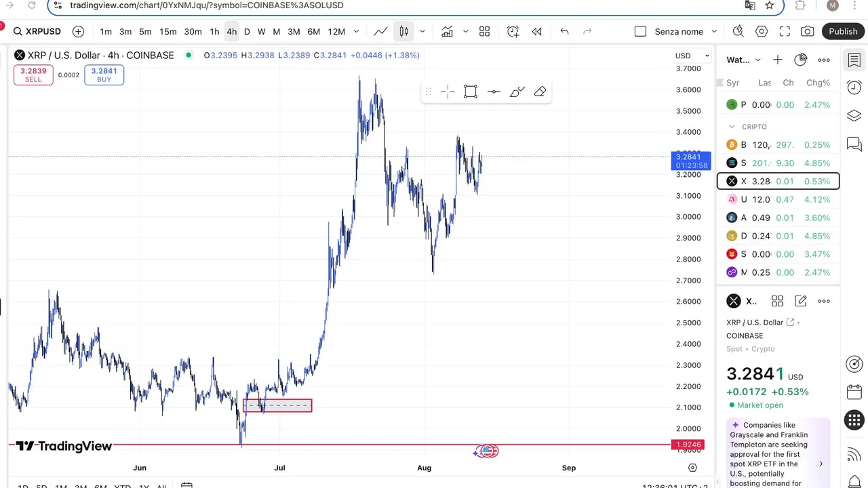Viewport: 868px width, 488px height.
Task: Open the Indicators icon
Action: [448, 31]
